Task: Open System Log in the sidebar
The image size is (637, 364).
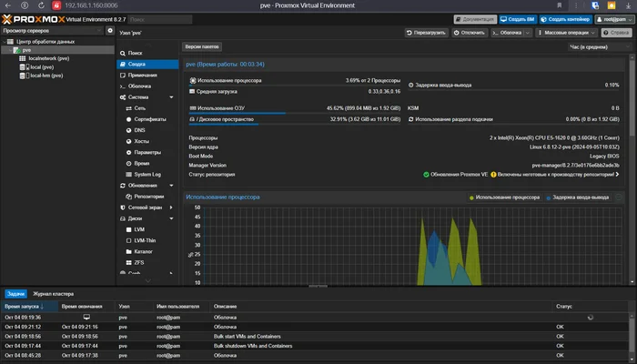Action: click(147, 174)
